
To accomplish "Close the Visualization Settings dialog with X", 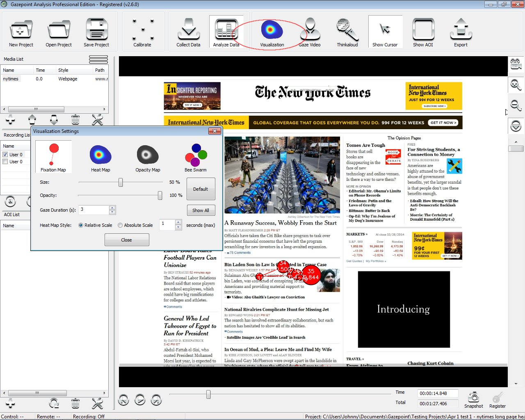I will (x=215, y=131).
